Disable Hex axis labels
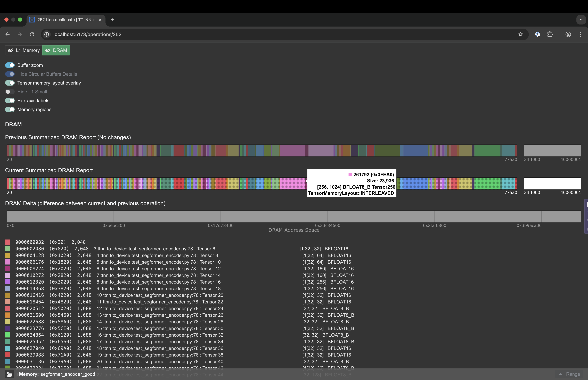The height and width of the screenshot is (380, 588). [9, 100]
